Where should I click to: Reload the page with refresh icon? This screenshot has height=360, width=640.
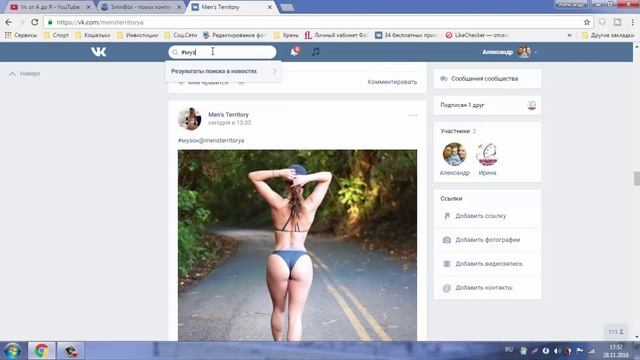pos(35,22)
